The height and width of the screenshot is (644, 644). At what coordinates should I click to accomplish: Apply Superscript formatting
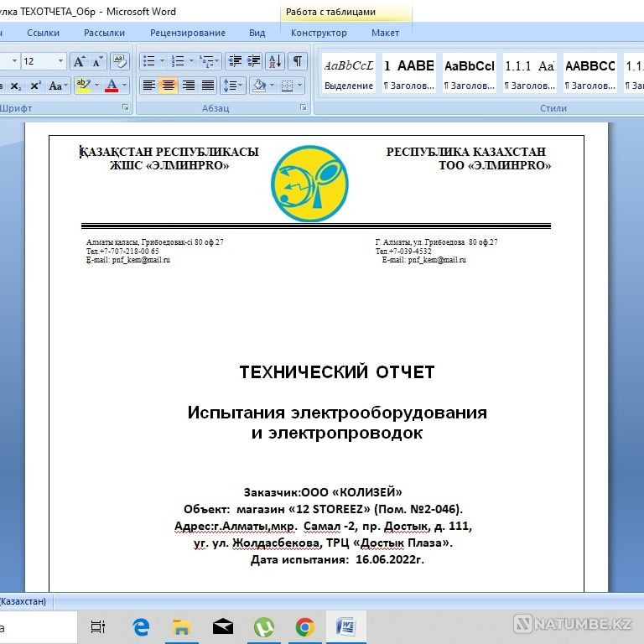pos(35,86)
